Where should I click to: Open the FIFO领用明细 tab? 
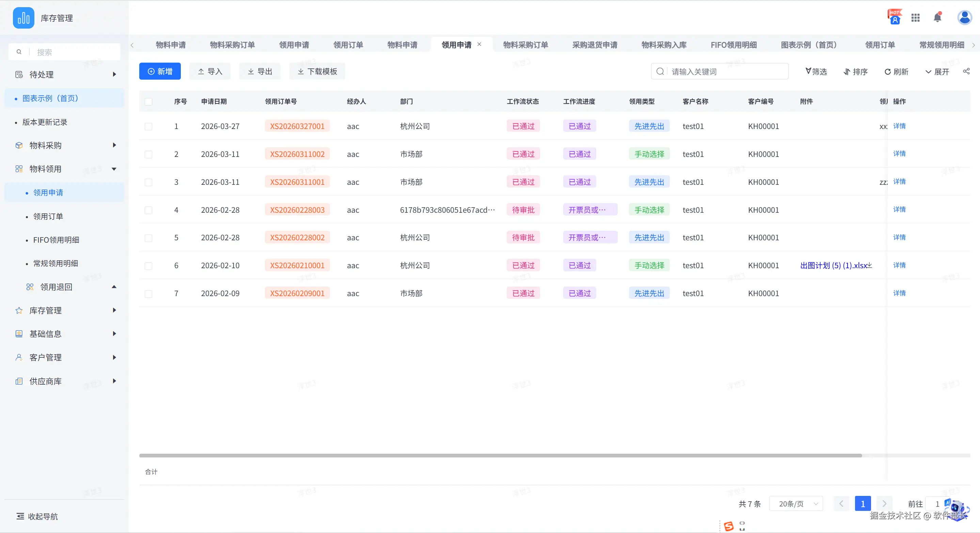click(733, 45)
